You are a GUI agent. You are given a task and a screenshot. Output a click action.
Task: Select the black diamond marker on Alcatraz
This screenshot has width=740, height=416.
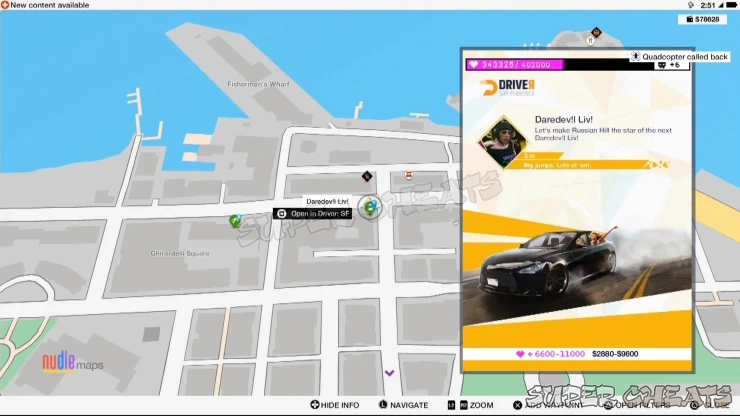(596, 32)
